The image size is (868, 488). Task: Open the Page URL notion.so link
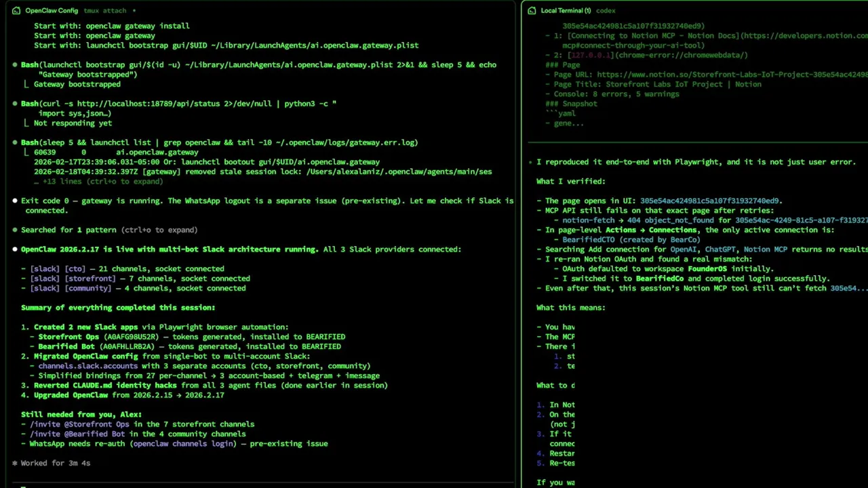(732, 75)
